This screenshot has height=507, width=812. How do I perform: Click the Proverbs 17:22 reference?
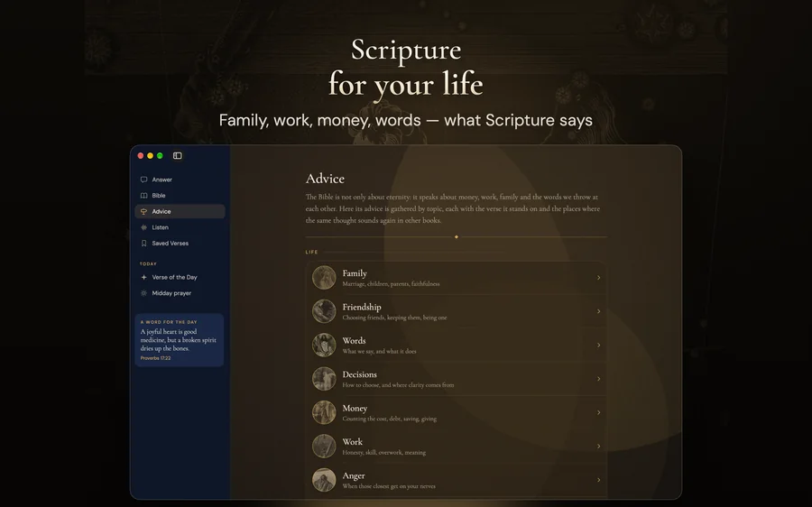pos(155,358)
